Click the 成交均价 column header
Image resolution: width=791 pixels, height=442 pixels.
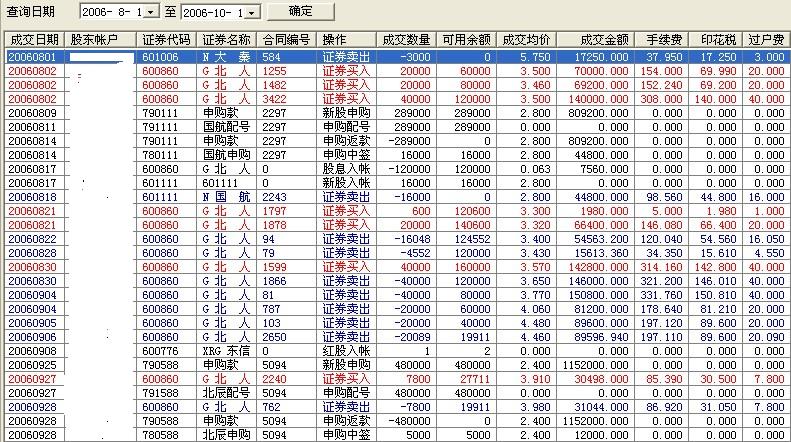[x=526, y=39]
